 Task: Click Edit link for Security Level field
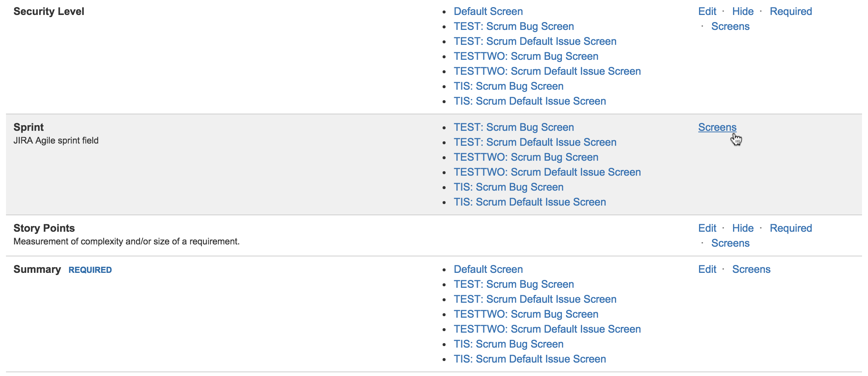click(707, 12)
